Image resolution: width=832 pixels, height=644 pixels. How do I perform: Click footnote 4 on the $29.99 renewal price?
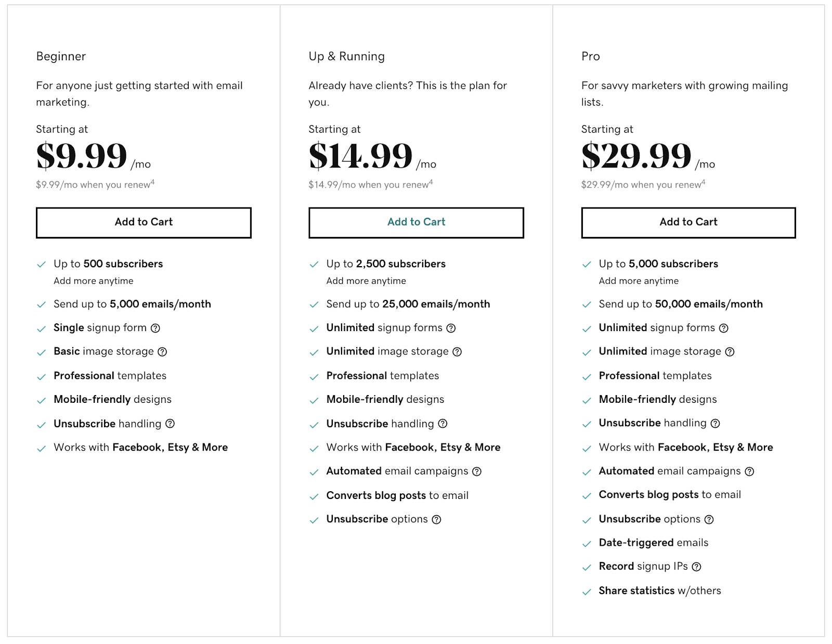click(x=704, y=182)
